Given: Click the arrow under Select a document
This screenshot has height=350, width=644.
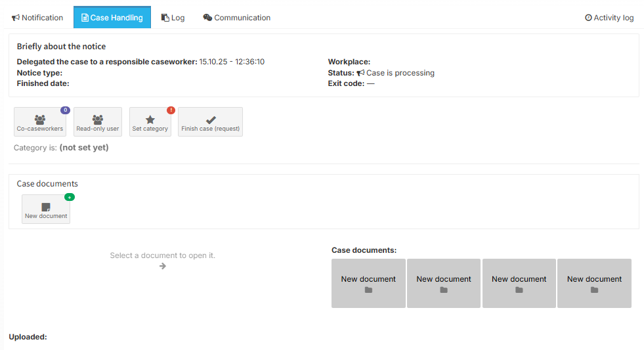Looking at the screenshot, I should pos(163,266).
